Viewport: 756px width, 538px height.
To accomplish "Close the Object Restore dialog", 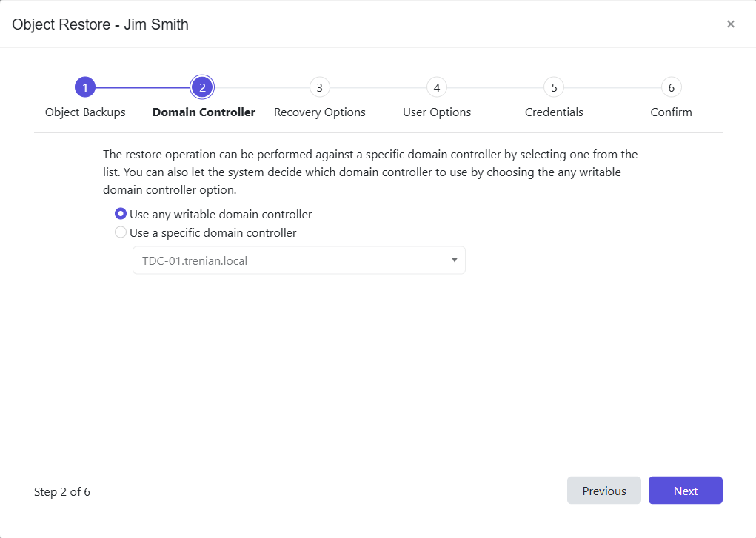I will (731, 24).
